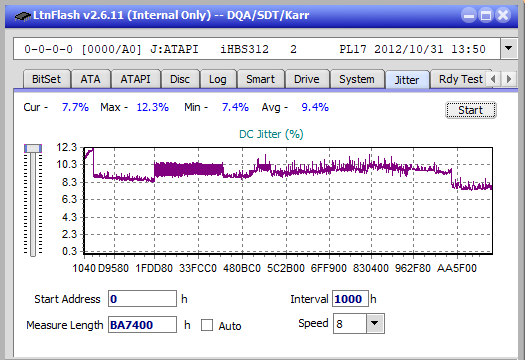Start the jitter measurement

pos(471,110)
